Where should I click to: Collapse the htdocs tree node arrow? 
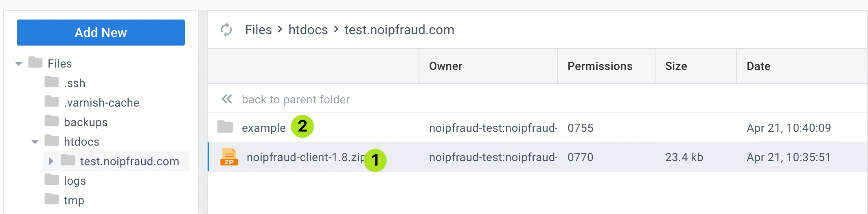pos(35,142)
